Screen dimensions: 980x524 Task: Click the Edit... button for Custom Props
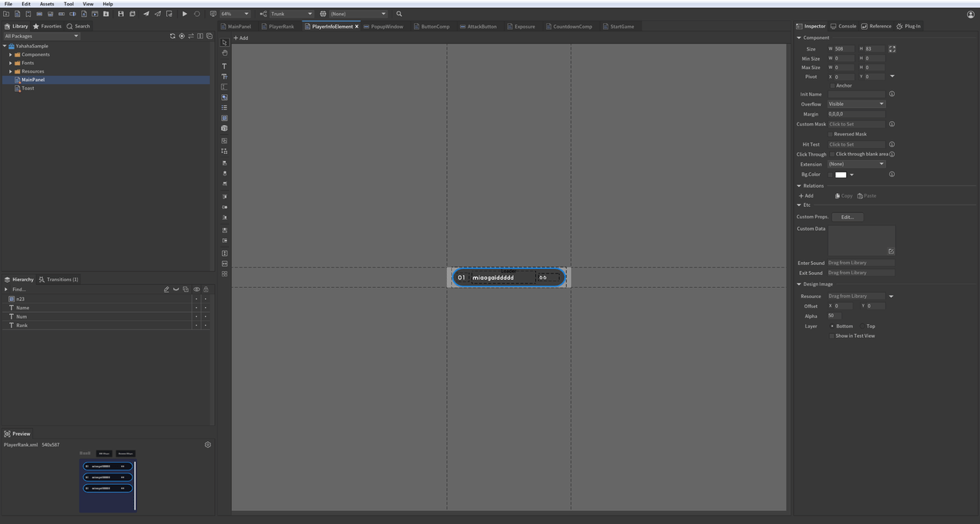tap(847, 217)
